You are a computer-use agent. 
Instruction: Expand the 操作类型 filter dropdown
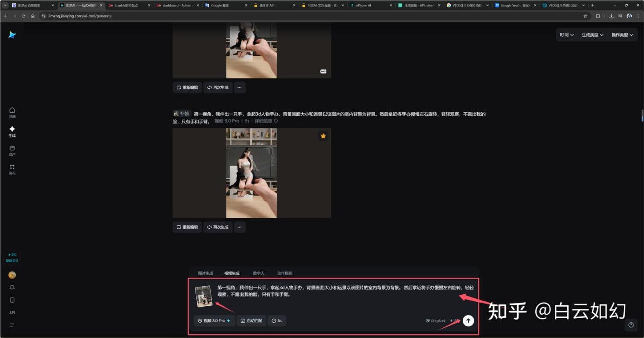pyautogui.click(x=622, y=35)
